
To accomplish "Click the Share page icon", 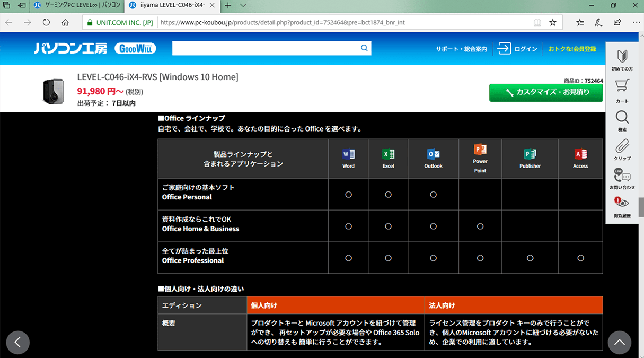I will 617,22.
